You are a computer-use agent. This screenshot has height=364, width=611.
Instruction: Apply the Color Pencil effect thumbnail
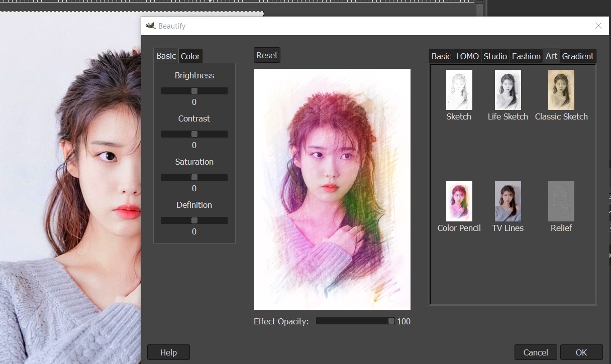[x=459, y=201]
